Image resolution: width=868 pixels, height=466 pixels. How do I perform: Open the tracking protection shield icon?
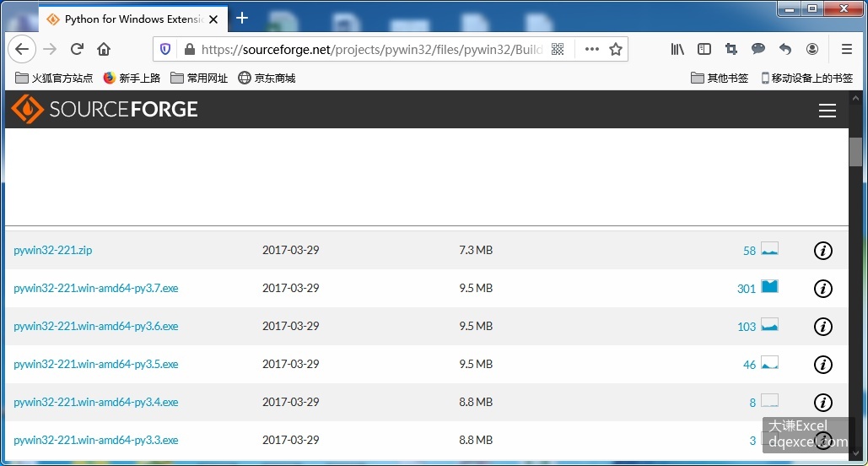165,49
